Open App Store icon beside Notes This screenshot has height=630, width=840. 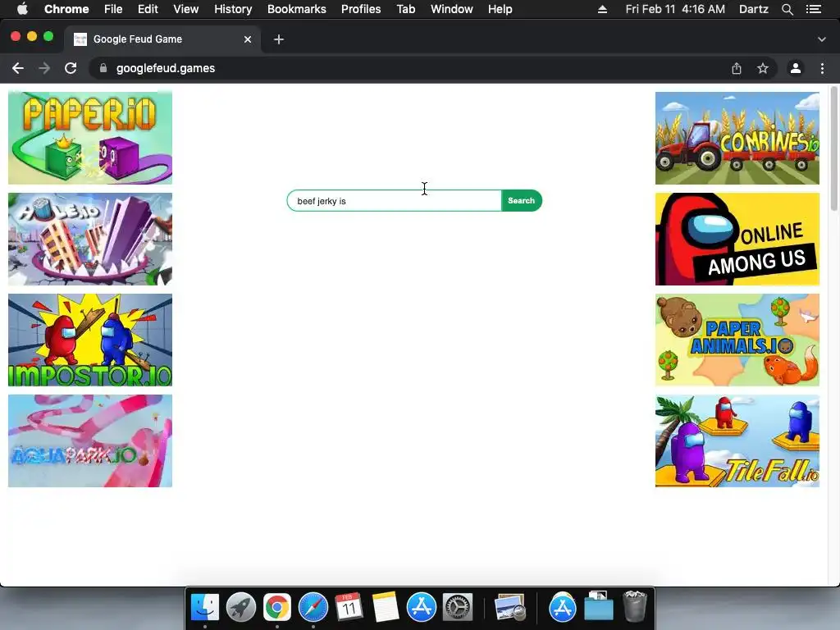(421, 607)
